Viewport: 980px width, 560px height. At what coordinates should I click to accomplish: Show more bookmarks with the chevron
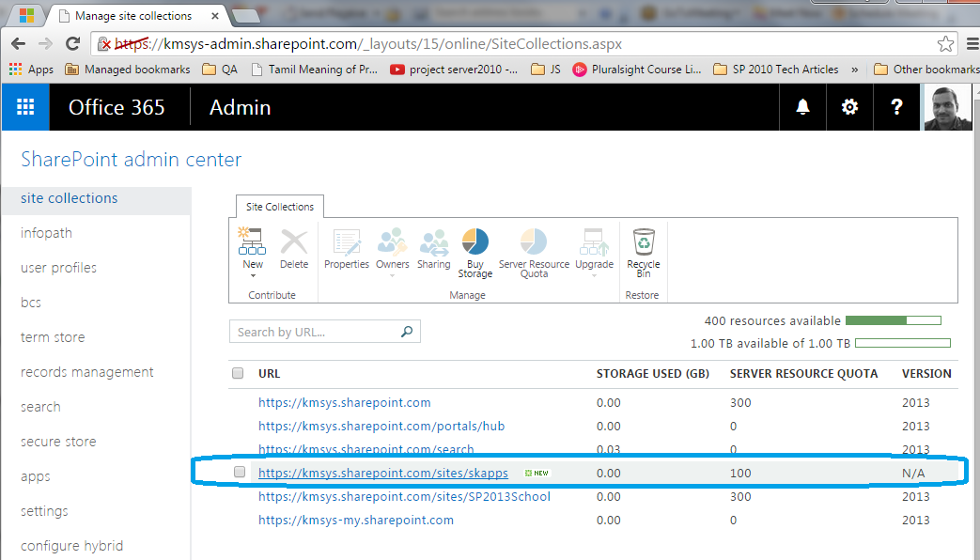tap(854, 70)
